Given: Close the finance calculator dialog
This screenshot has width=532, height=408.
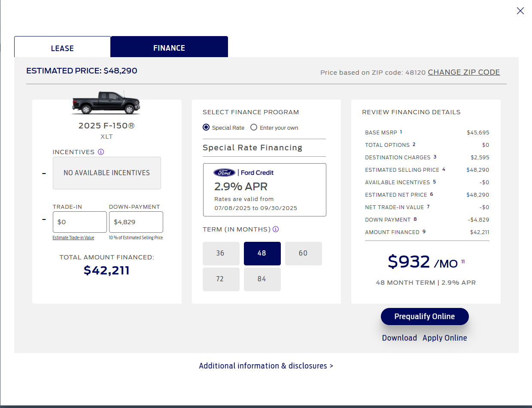Looking at the screenshot, I should (x=520, y=11).
